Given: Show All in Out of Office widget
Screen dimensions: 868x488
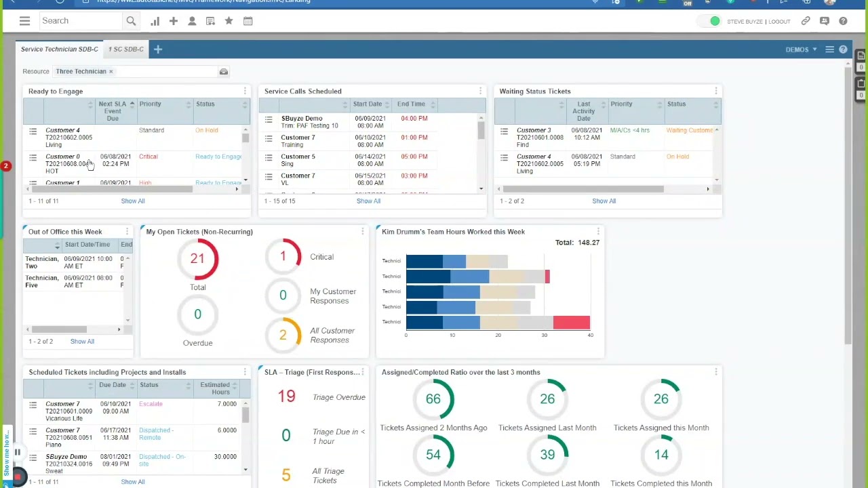Looking at the screenshot, I should [82, 342].
